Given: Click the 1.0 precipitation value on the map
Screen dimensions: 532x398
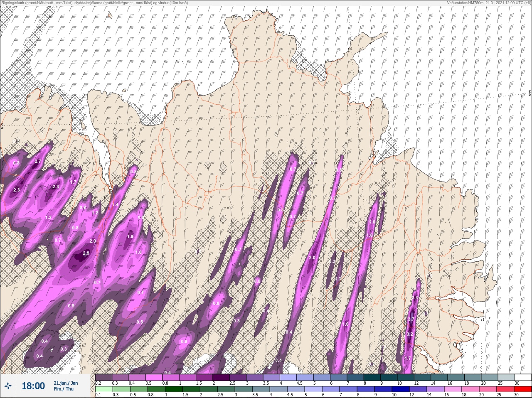Looking at the screenshot, I should [138, 252].
